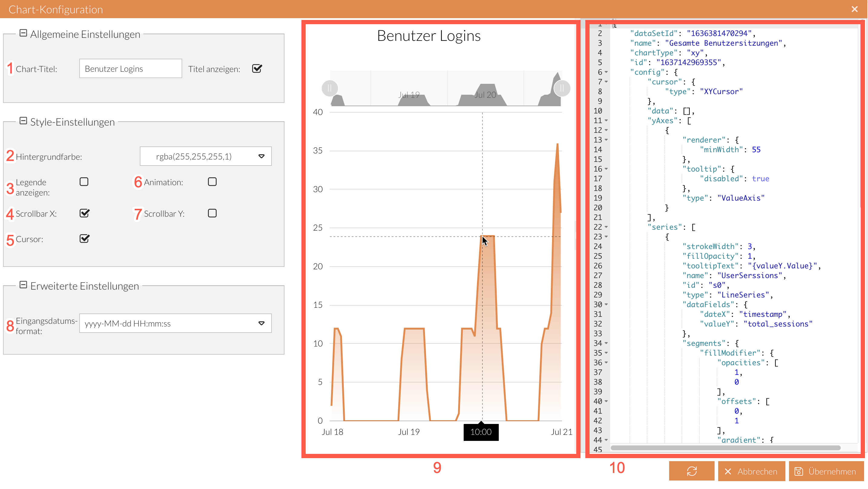Collapse the Erweiterte Einstellungen section
Image resolution: width=868 pixels, height=489 pixels.
(x=23, y=285)
